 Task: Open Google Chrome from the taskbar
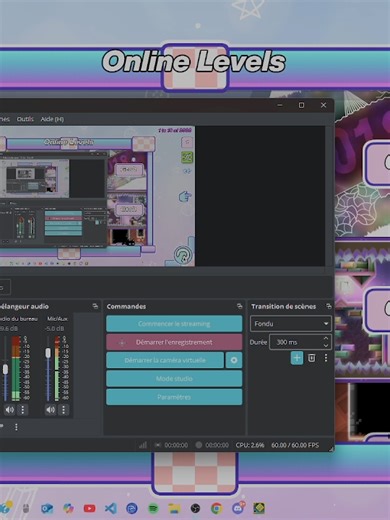[217, 508]
